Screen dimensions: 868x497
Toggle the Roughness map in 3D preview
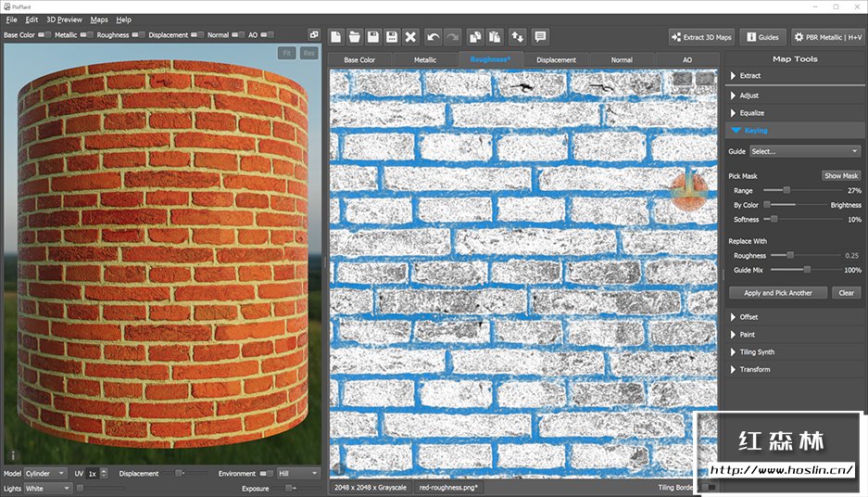(138, 35)
